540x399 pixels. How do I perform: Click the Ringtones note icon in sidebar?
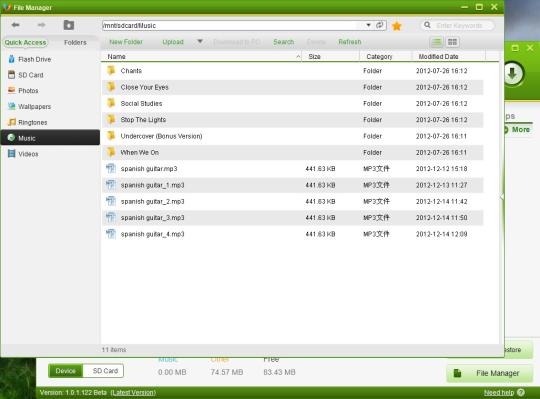tap(12, 122)
